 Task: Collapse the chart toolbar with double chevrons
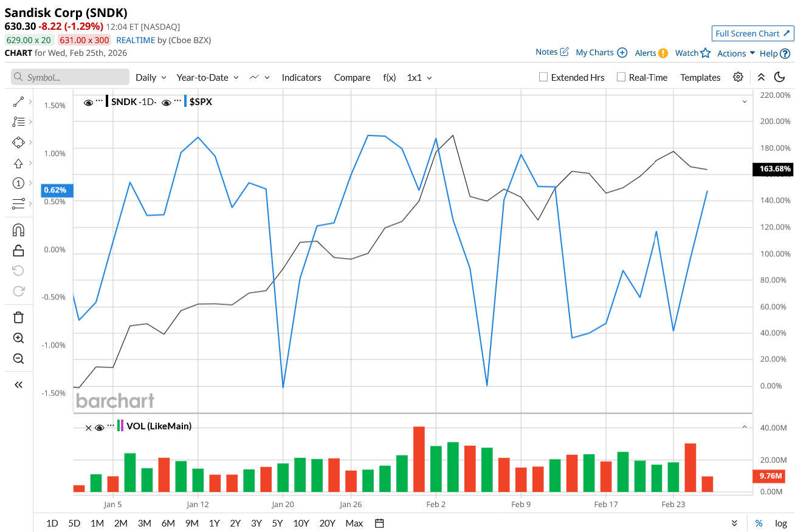761,77
